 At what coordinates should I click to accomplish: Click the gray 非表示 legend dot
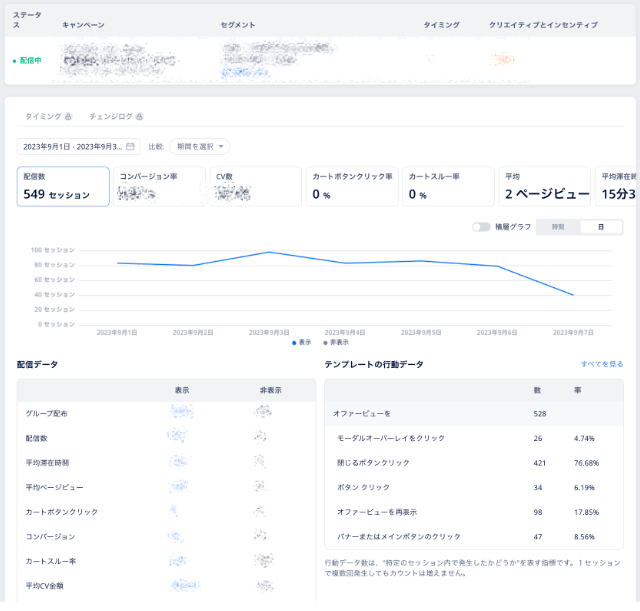tap(325, 342)
